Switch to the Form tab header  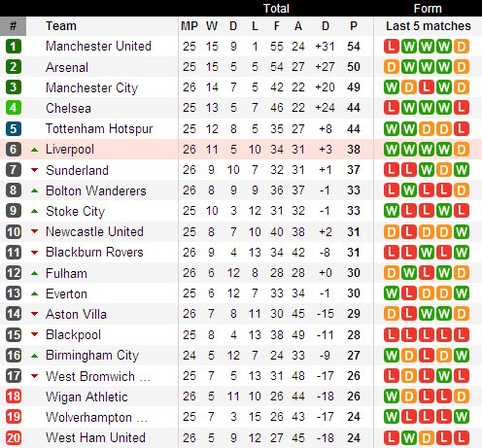coord(428,8)
